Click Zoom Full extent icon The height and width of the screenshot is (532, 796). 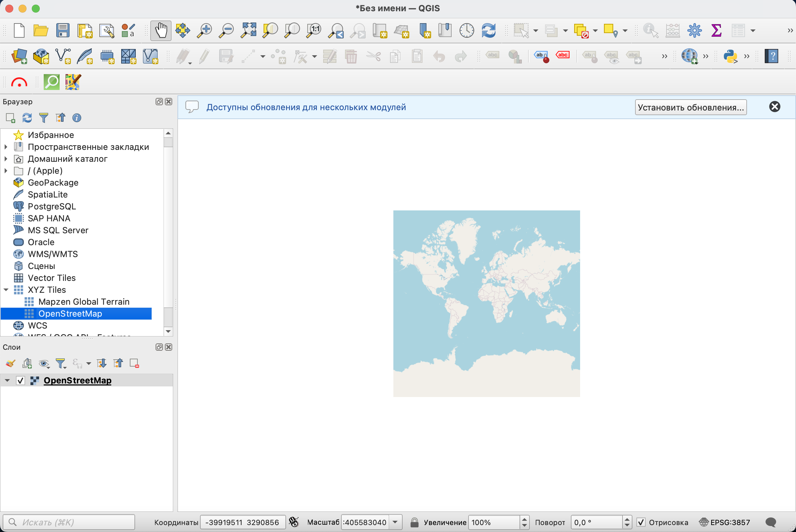coord(248,30)
